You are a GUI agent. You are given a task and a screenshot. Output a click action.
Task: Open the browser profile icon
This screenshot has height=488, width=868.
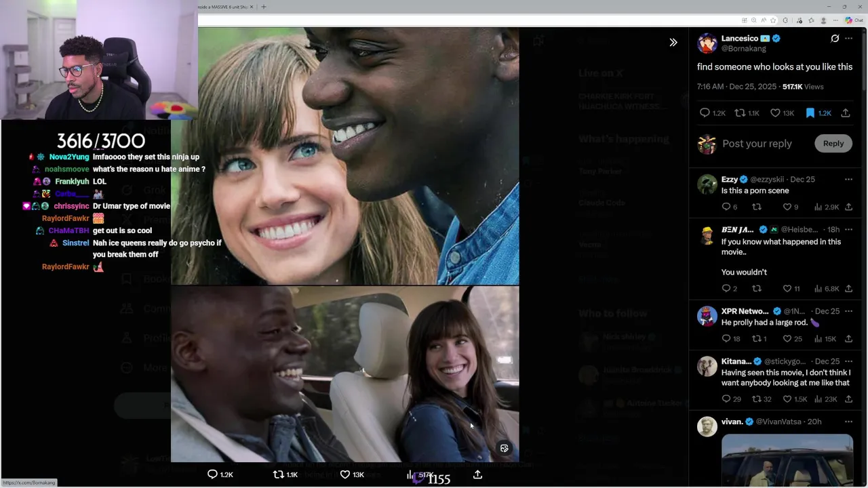click(x=824, y=20)
